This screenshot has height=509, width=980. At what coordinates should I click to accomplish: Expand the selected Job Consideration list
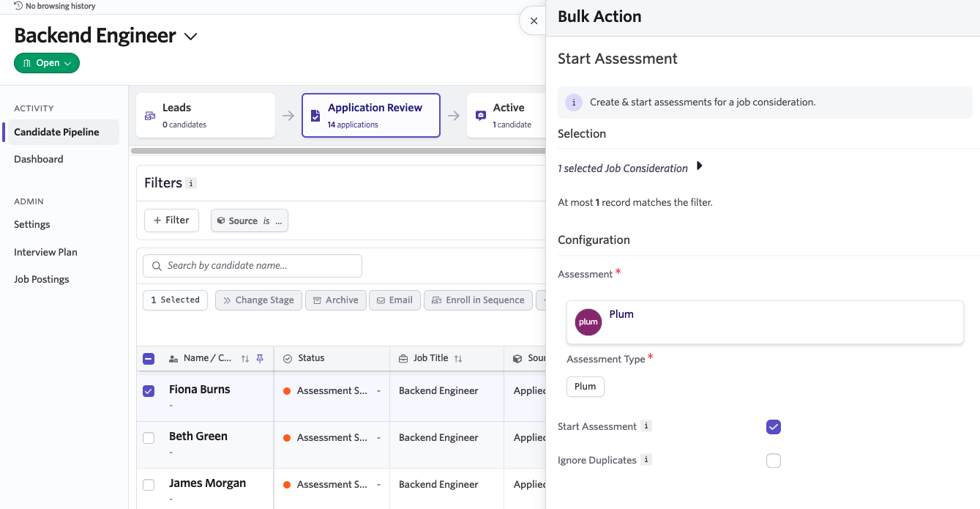699,167
